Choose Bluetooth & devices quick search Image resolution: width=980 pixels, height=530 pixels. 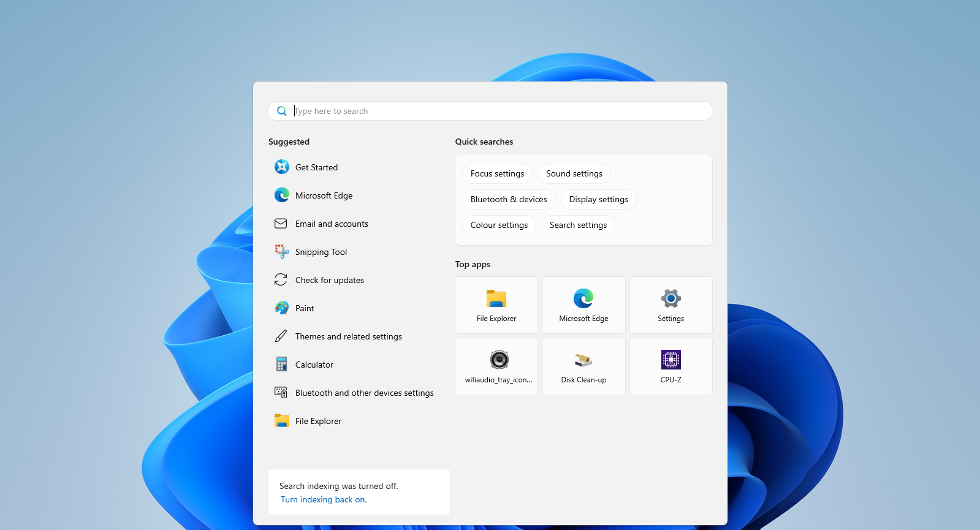pos(509,199)
